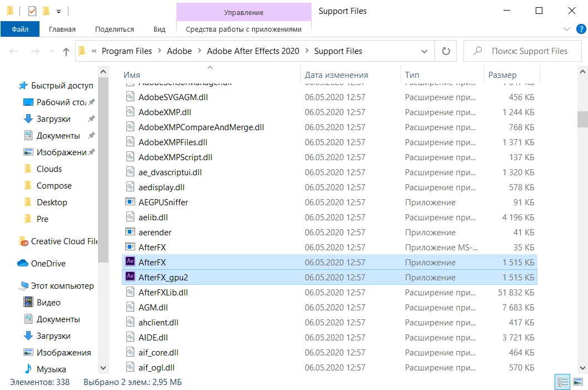Navigate to Adobe folder in breadcrumb
This screenshot has width=588, height=390.
[179, 51]
